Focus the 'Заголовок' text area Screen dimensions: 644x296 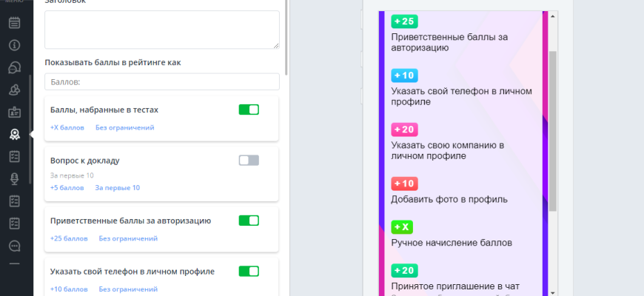tap(161, 30)
